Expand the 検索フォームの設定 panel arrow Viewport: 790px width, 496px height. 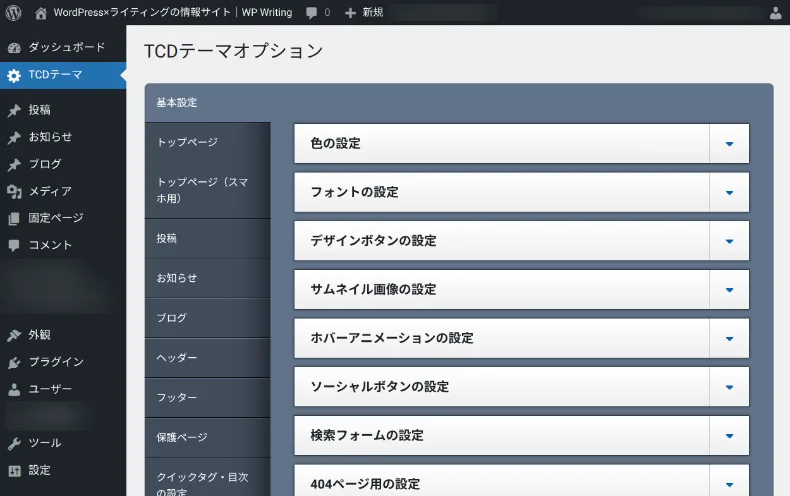(729, 435)
